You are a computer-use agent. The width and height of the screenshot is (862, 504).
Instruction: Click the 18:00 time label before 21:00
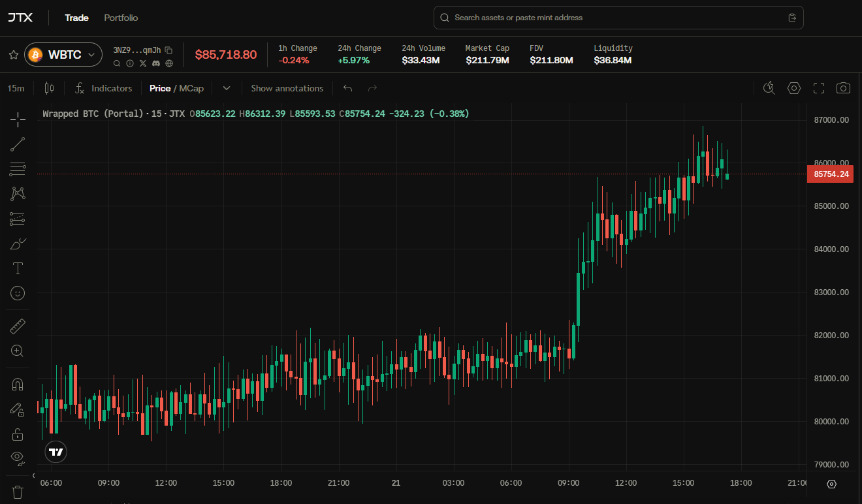(x=741, y=483)
